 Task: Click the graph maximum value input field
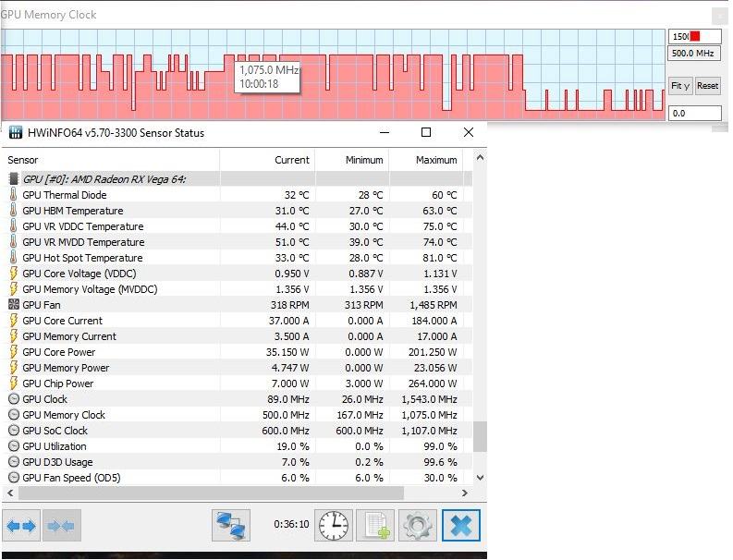(x=695, y=36)
